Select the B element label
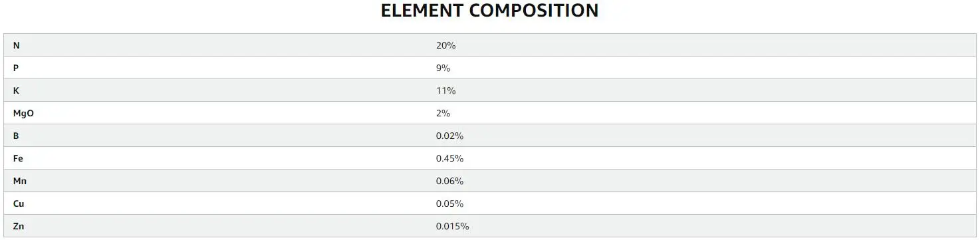 click(x=16, y=136)
